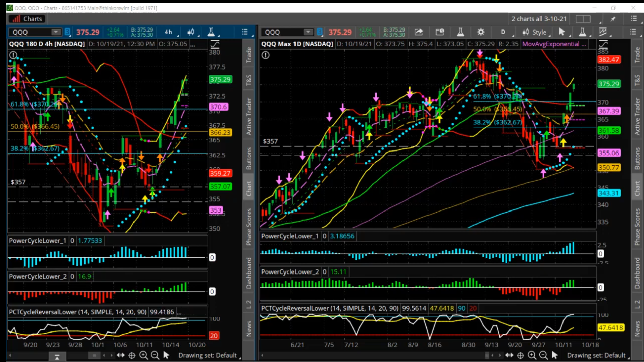Open Phase Scores side tab on left chart
The image size is (644, 362).
pos(249,227)
